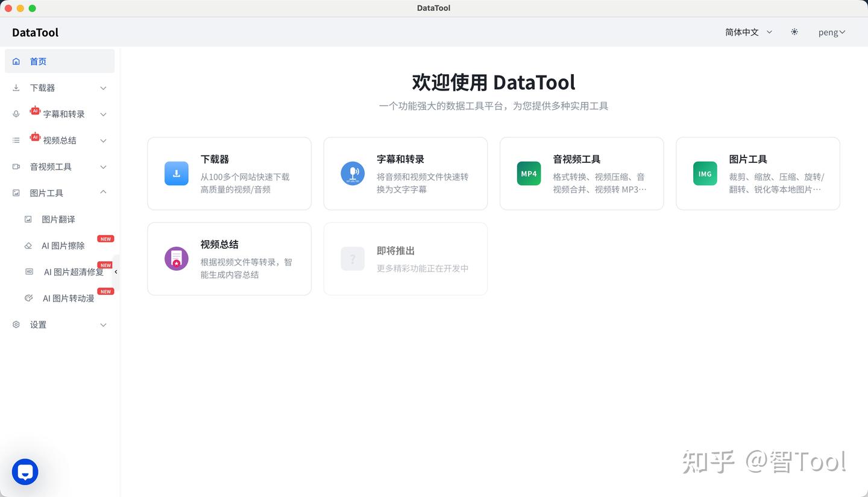The width and height of the screenshot is (868, 497).
Task: Expand the 字幕和转录 sidebar chevron
Action: point(103,115)
